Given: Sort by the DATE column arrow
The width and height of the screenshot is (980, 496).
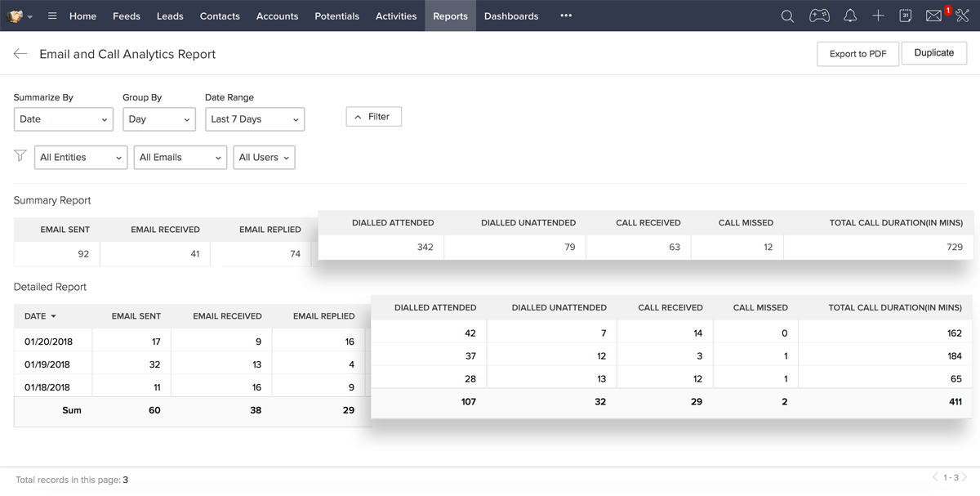Looking at the screenshot, I should click(x=54, y=316).
